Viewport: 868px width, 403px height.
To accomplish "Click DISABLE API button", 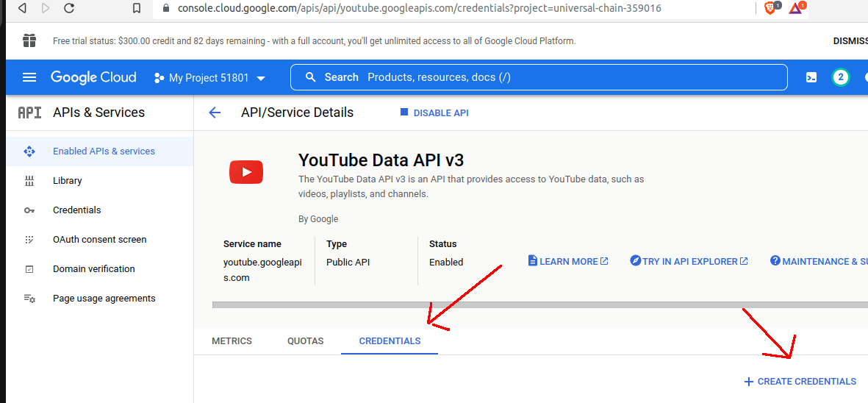I will tap(434, 113).
